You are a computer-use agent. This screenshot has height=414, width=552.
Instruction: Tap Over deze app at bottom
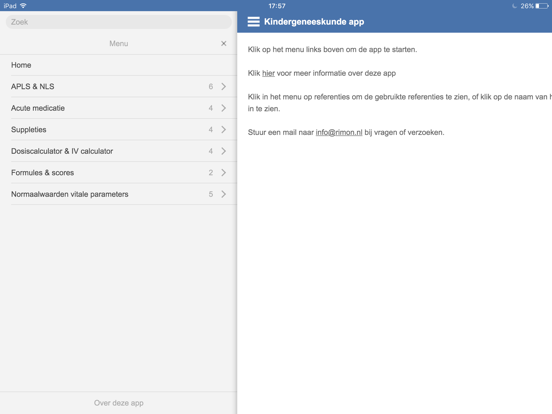[x=119, y=403]
